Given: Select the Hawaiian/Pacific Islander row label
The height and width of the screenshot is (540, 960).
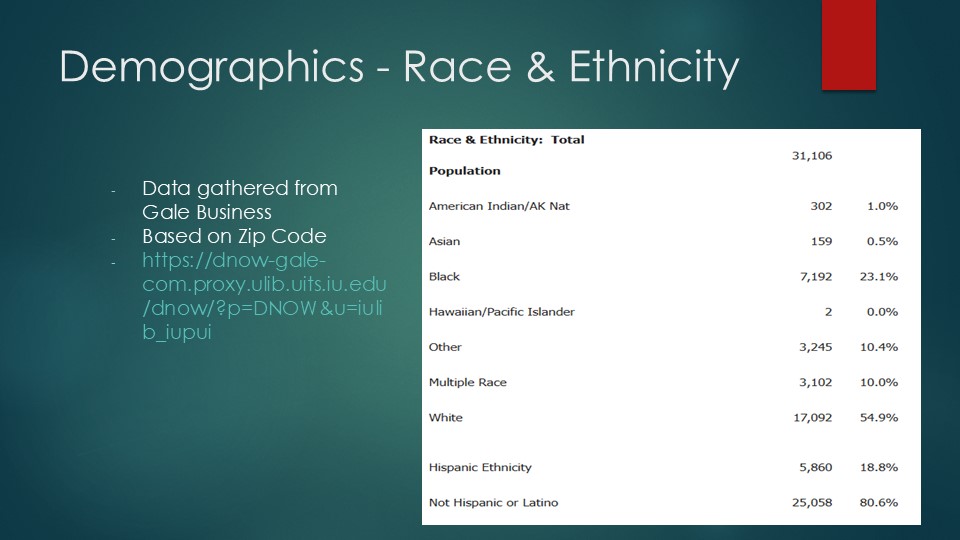Looking at the screenshot, I should coord(501,312).
